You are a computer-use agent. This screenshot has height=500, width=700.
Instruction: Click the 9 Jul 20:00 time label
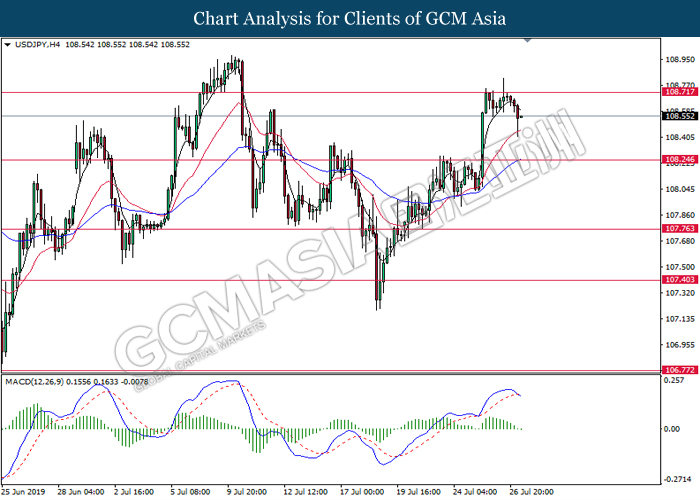click(x=246, y=492)
